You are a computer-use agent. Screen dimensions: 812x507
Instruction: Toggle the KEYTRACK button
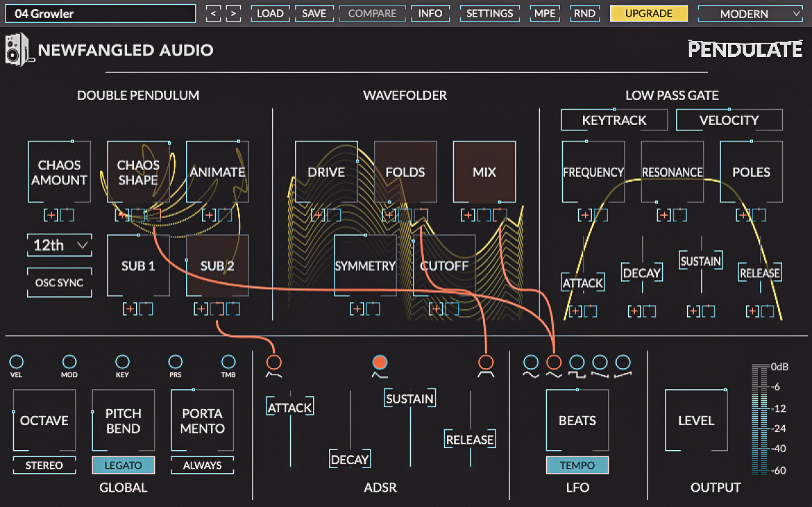pyautogui.click(x=614, y=120)
